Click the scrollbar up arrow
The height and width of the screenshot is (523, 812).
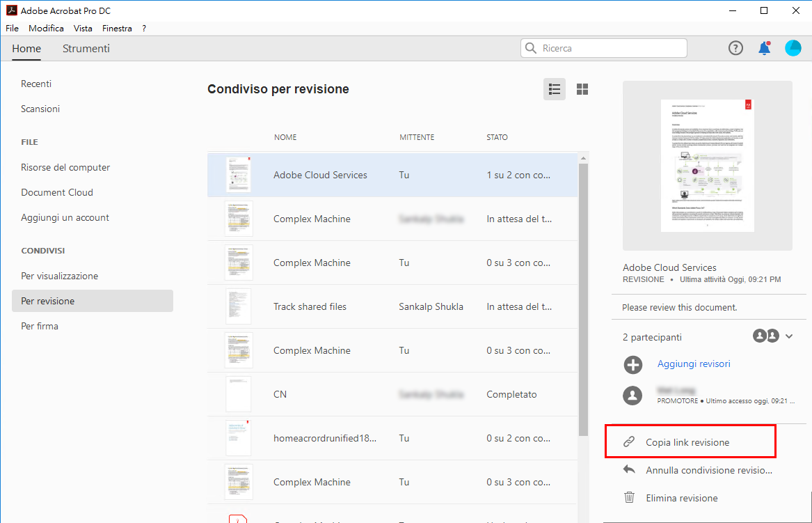coord(583,158)
